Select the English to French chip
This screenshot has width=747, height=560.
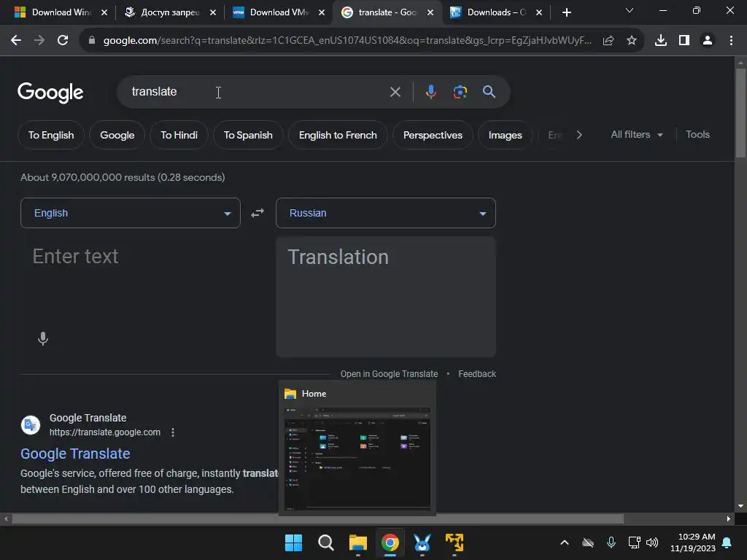tap(338, 135)
